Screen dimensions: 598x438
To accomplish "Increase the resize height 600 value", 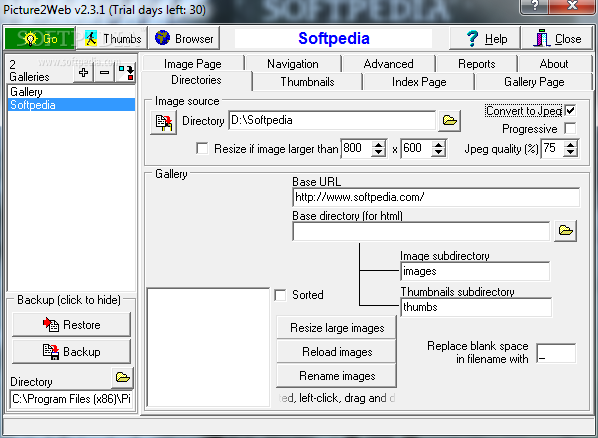I will click(x=439, y=145).
